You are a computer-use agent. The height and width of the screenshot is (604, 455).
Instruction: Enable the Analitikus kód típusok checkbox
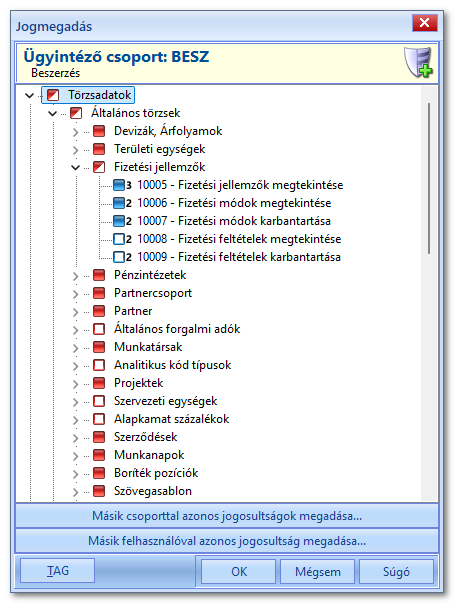(x=99, y=365)
